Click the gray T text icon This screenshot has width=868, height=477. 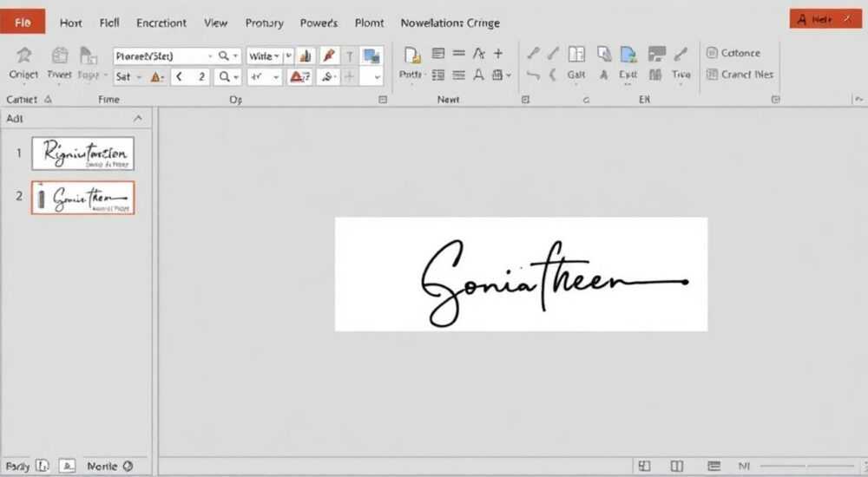(x=349, y=56)
